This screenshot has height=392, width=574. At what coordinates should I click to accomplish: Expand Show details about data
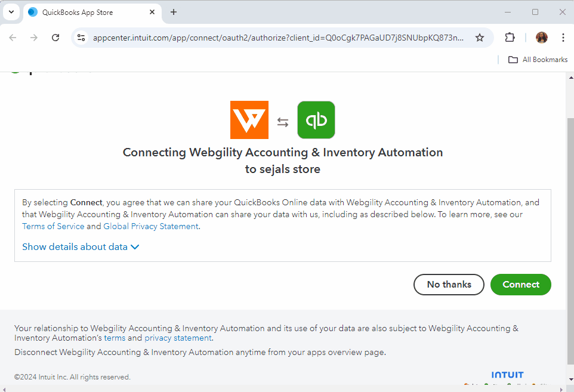81,247
